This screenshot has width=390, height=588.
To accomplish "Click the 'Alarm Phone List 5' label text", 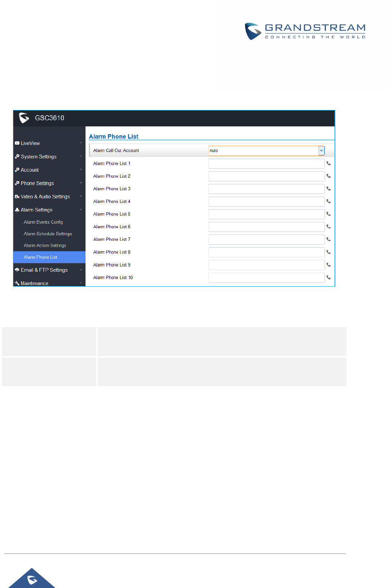I will pyautogui.click(x=112, y=214).
